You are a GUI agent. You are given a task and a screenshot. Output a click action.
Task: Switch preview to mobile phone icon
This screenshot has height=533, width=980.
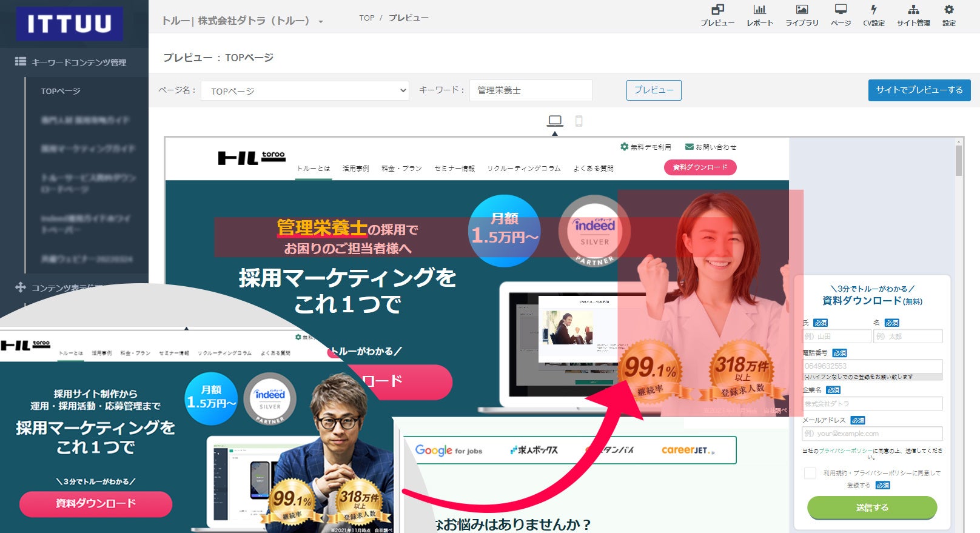pyautogui.click(x=579, y=121)
